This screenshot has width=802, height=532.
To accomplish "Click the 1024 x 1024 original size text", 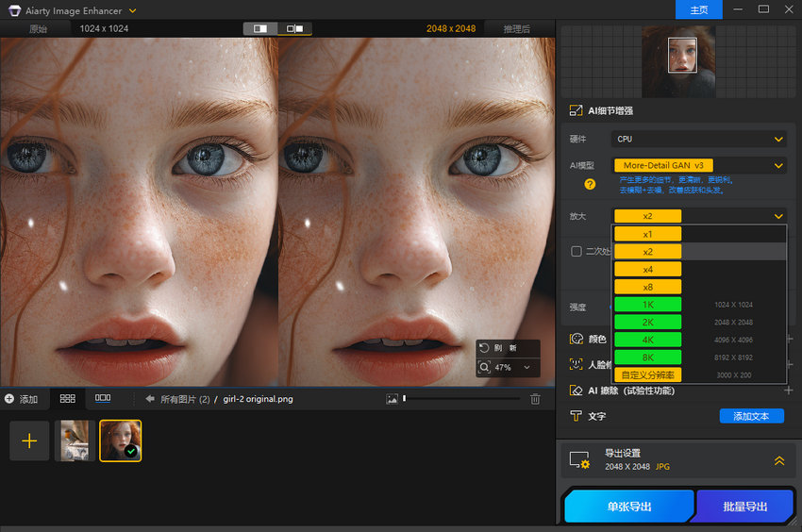I will click(x=104, y=28).
